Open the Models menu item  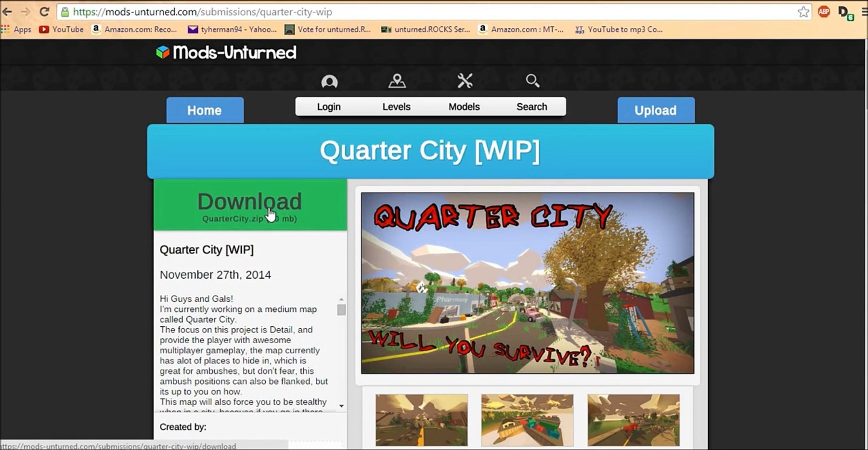point(464,107)
